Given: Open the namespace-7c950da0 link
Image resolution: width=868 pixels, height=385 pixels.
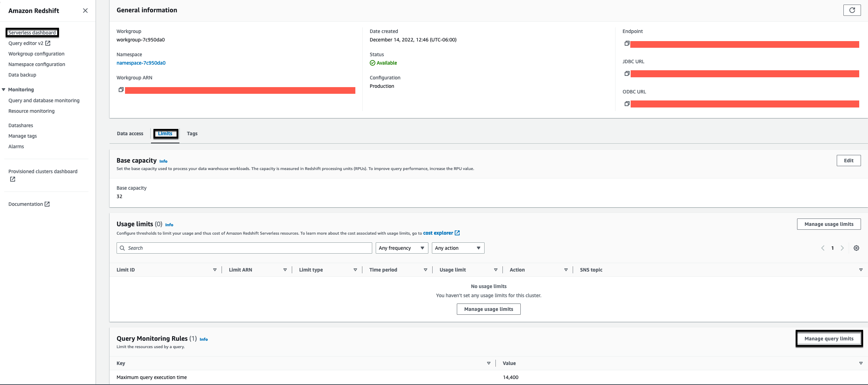Looking at the screenshot, I should [x=141, y=63].
